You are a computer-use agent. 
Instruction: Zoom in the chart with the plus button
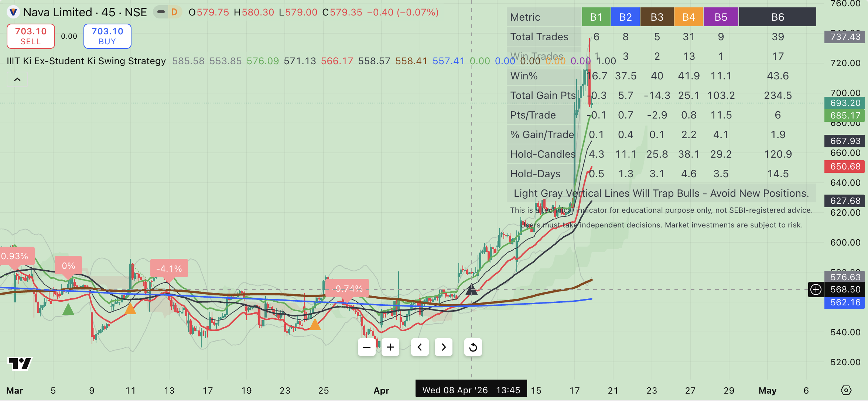click(390, 347)
